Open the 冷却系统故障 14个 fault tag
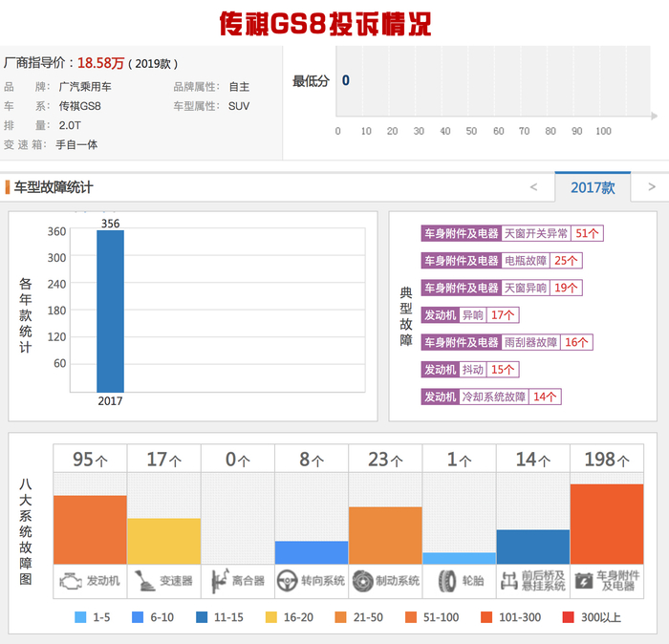669x644 pixels. (491, 397)
